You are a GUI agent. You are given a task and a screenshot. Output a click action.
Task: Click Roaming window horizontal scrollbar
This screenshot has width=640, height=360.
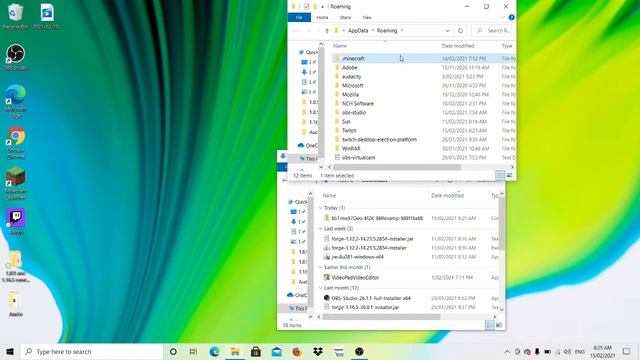coord(397,167)
